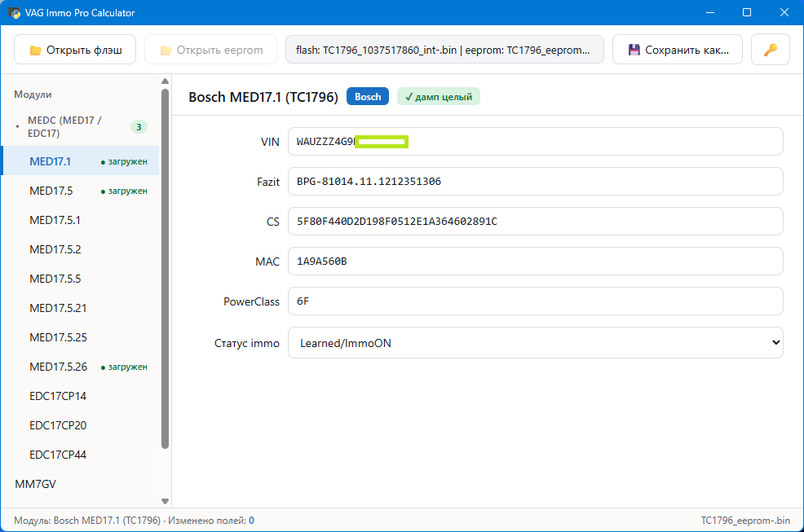
Task: Select MED17.5.5 module
Action: [x=79, y=279]
